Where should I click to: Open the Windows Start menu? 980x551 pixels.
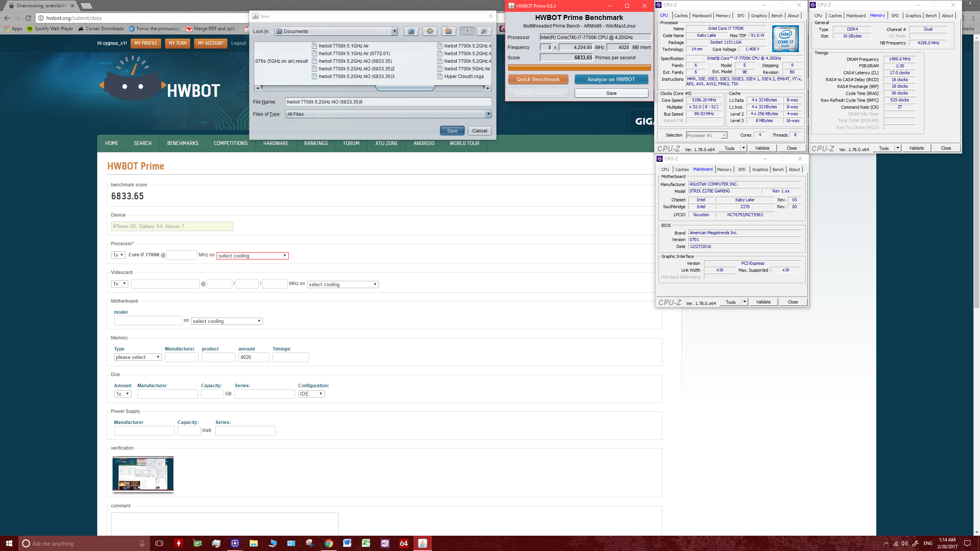(9, 543)
